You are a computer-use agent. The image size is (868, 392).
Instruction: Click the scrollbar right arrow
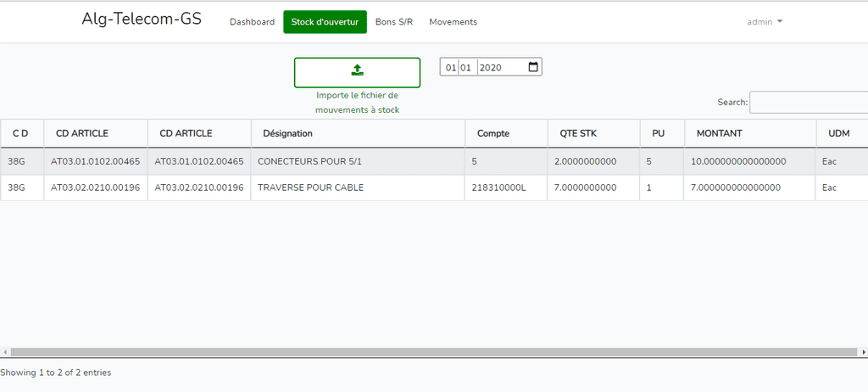pos(864,352)
